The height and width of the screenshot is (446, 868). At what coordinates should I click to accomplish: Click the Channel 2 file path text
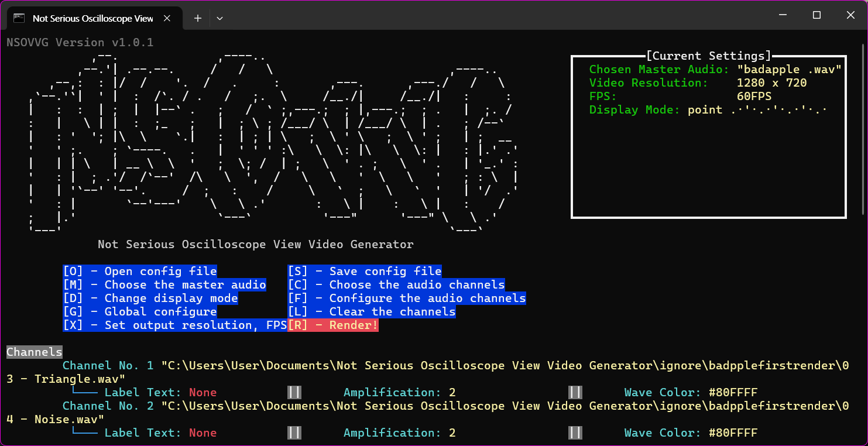tap(428, 413)
